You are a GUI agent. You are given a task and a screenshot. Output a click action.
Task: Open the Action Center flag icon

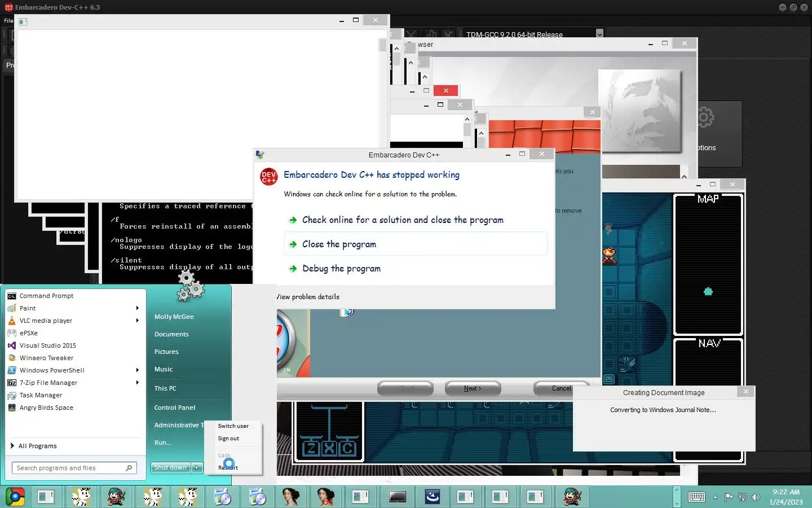click(729, 497)
